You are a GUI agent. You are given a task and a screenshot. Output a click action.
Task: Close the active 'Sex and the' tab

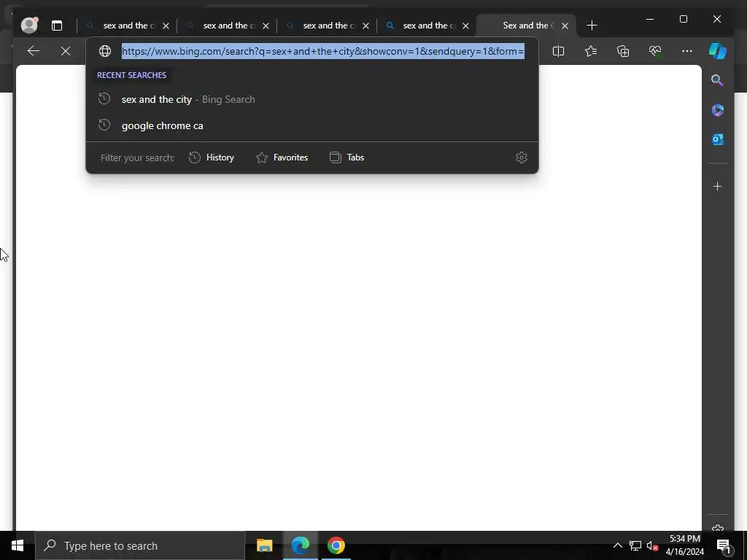pyautogui.click(x=565, y=26)
